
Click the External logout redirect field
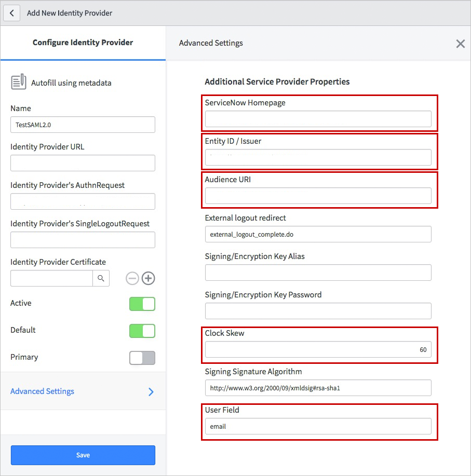(318, 234)
